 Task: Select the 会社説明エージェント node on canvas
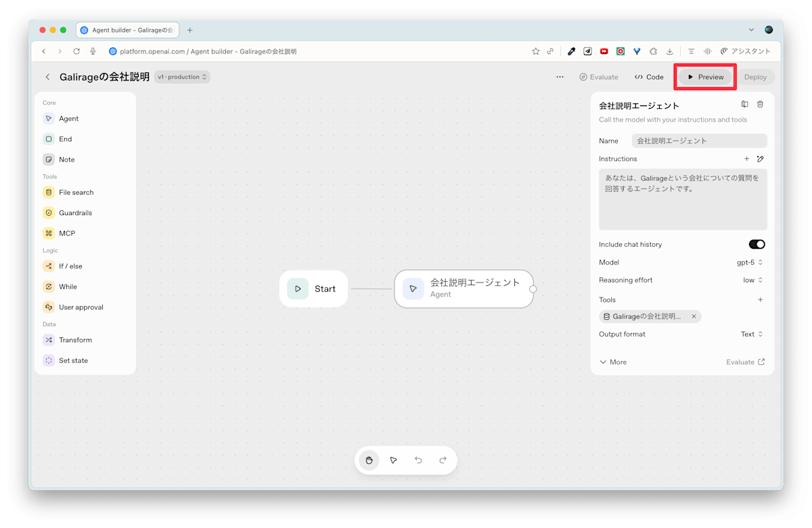click(464, 289)
